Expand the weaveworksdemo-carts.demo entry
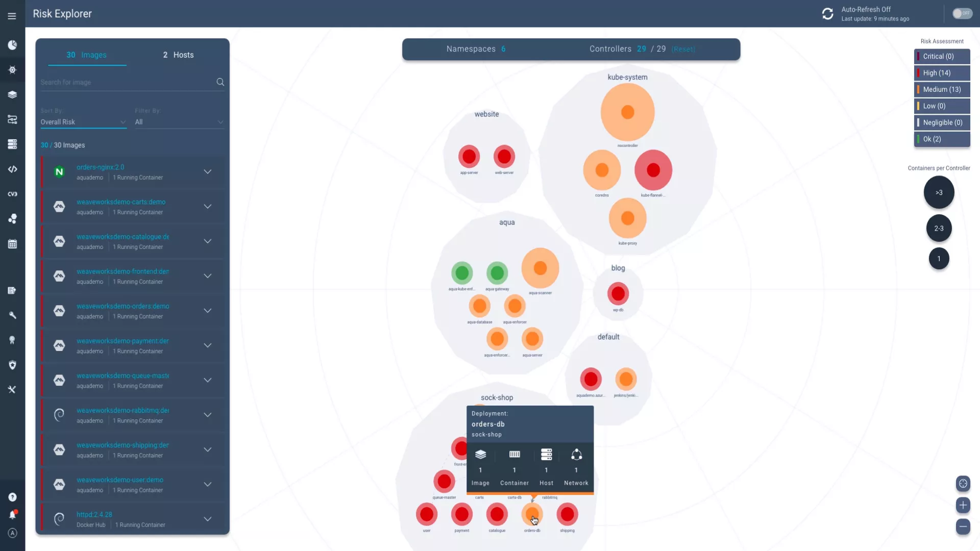Image resolution: width=980 pixels, height=551 pixels. 208,207
